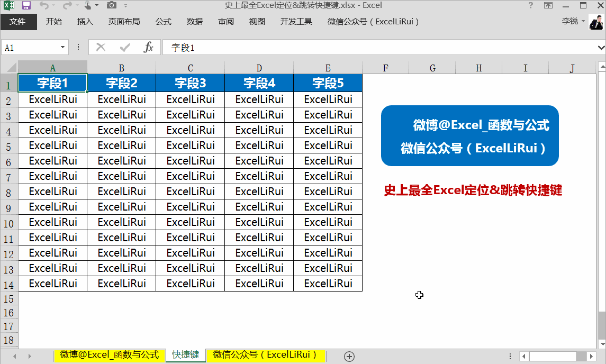Click the insert function fx icon

148,48
